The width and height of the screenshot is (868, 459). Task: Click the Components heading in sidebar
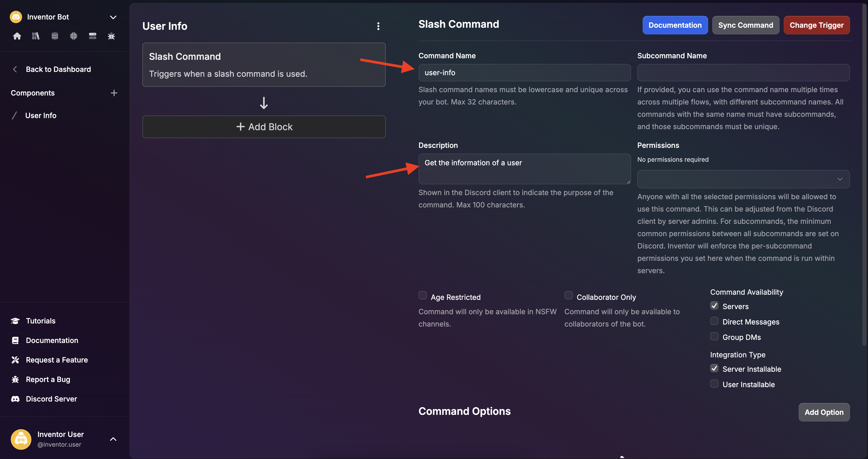(x=33, y=93)
